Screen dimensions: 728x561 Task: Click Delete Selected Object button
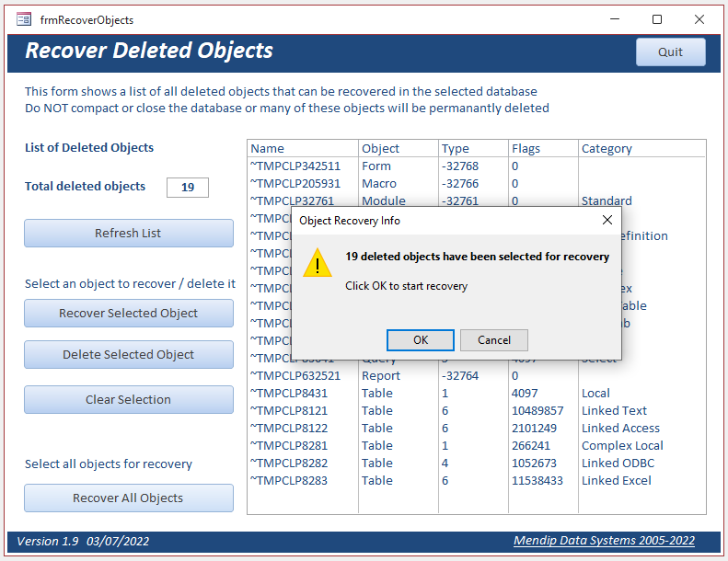point(129,354)
